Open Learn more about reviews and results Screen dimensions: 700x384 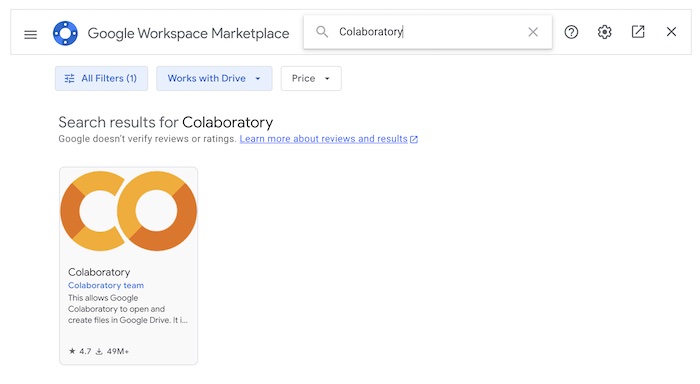pos(324,139)
